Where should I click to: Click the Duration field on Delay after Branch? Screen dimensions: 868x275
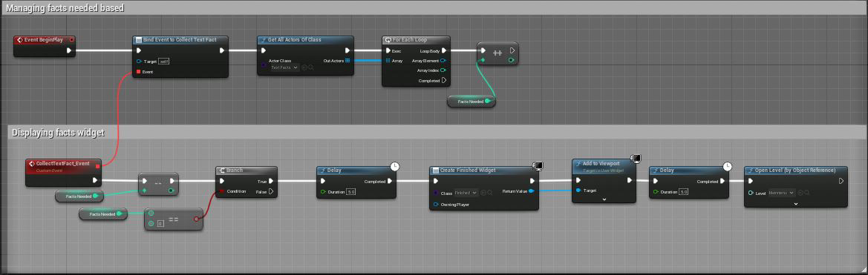click(x=351, y=192)
